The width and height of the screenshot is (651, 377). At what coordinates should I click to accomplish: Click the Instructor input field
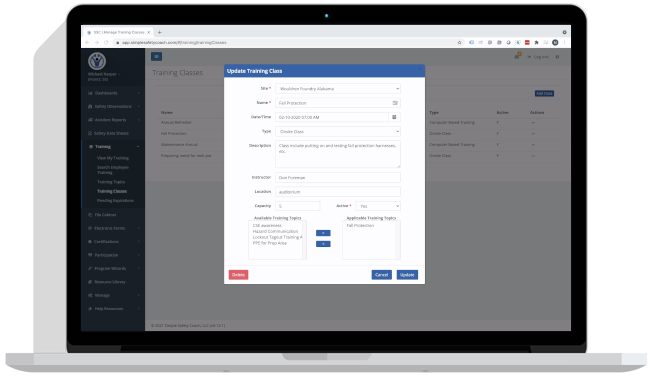click(338, 177)
